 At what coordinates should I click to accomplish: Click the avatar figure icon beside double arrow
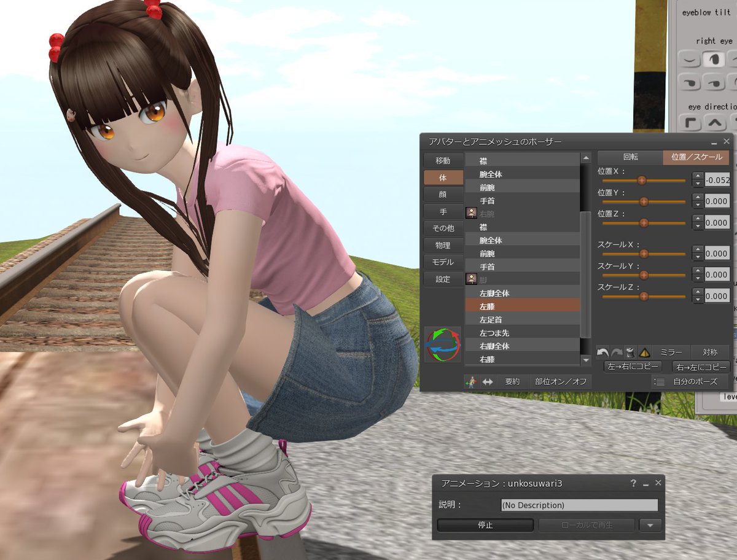point(472,382)
